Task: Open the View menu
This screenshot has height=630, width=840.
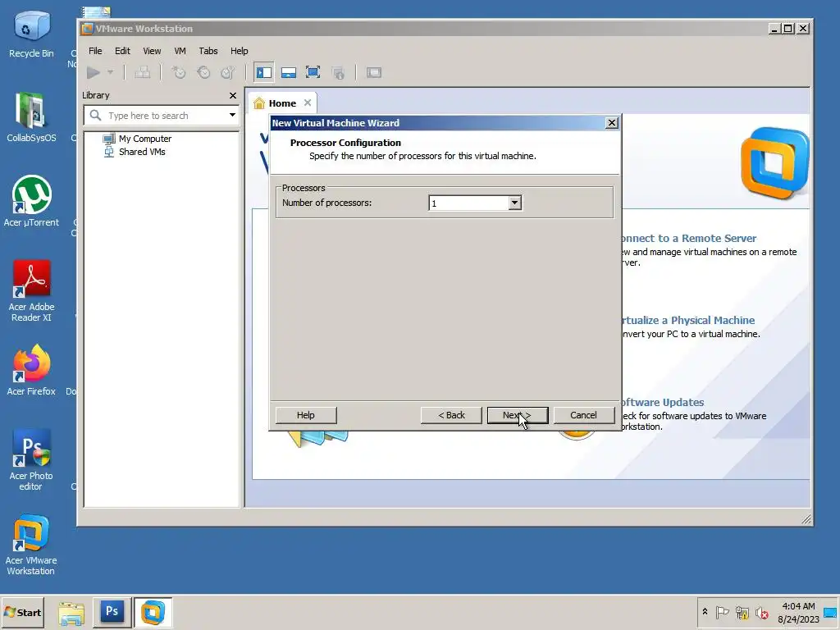Action: (x=152, y=51)
